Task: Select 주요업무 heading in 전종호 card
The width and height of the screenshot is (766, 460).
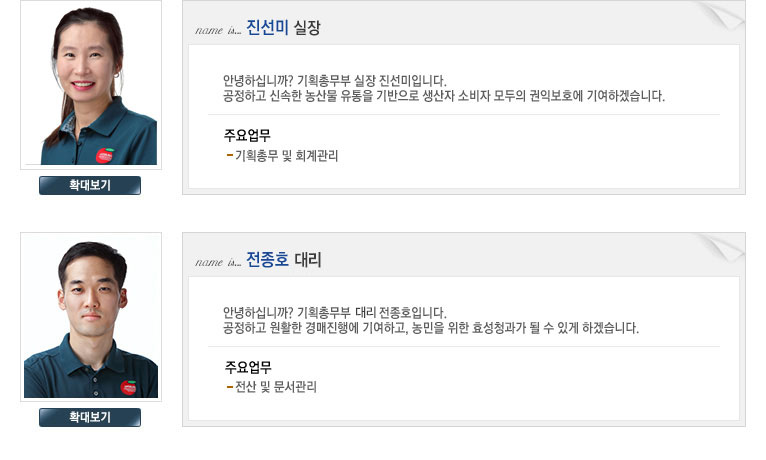Action: tap(248, 367)
